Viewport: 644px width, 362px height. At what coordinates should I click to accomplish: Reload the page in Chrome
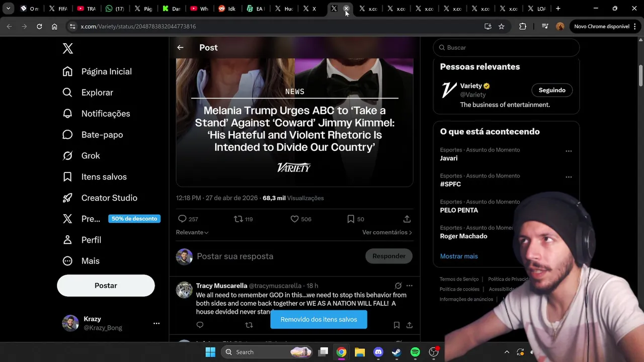[39, 26]
